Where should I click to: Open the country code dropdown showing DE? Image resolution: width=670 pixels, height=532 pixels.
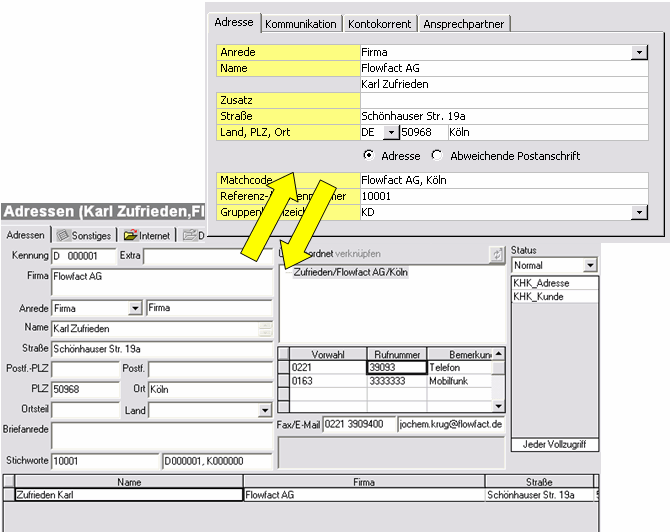pos(391,132)
